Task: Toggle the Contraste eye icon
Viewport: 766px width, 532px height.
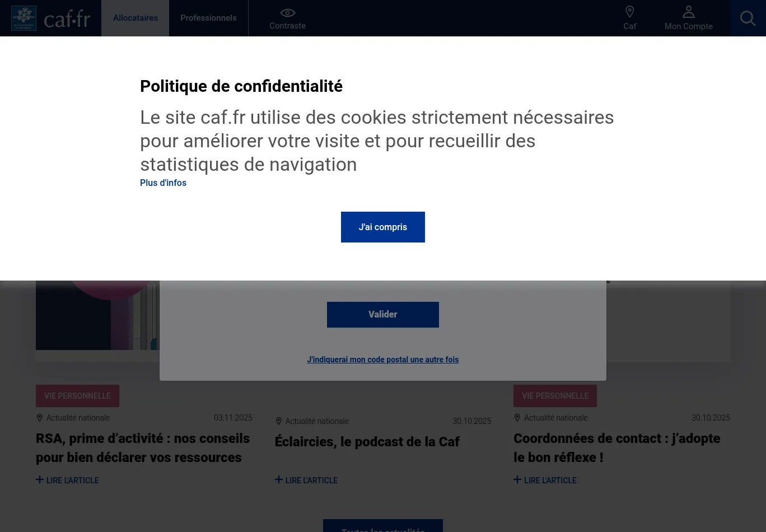Action: coord(287,13)
